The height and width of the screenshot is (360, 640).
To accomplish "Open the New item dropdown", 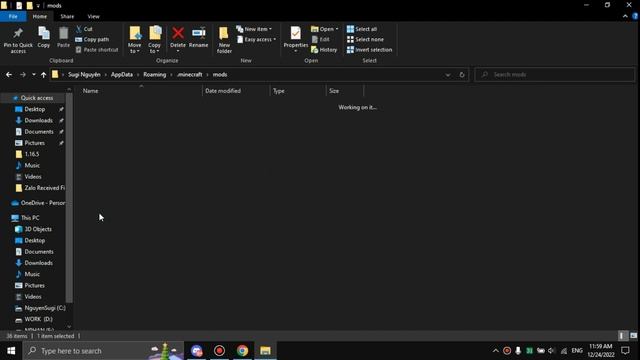I will pos(254,29).
